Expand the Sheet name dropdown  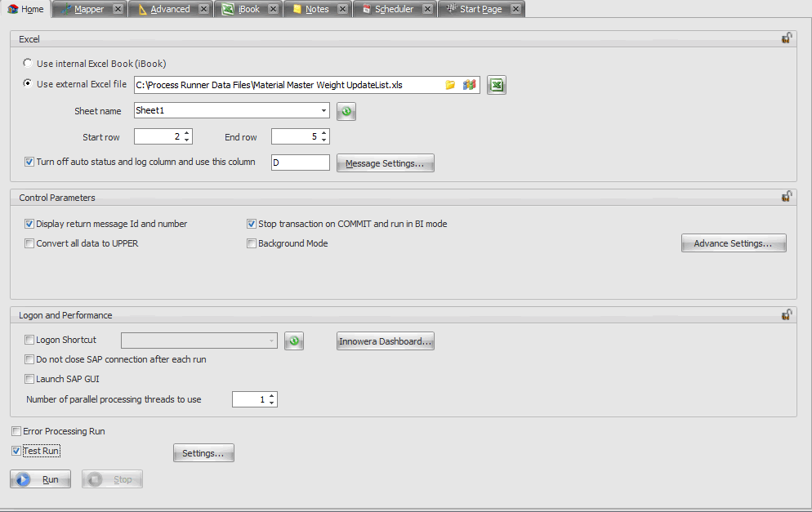[323, 111]
